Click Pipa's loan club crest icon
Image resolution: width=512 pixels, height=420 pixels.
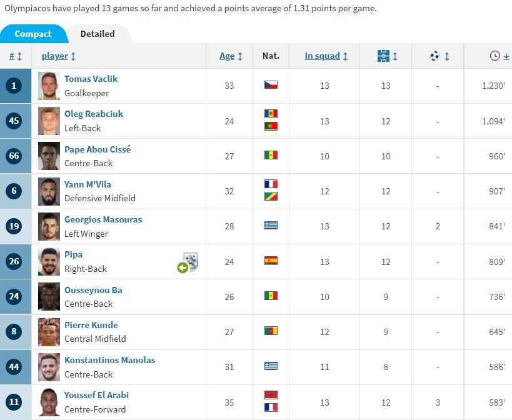tap(191, 261)
